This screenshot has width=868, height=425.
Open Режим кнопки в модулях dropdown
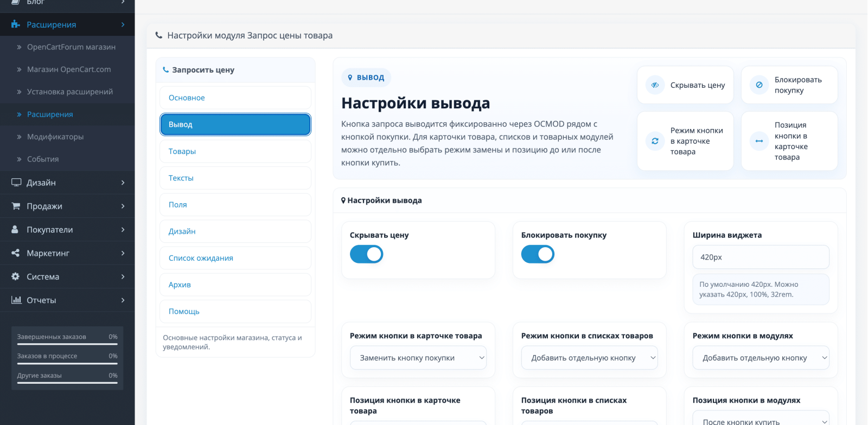pos(761,358)
